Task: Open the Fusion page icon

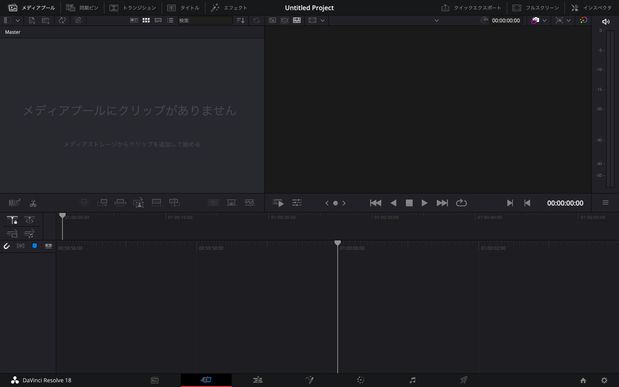Action: coord(309,380)
